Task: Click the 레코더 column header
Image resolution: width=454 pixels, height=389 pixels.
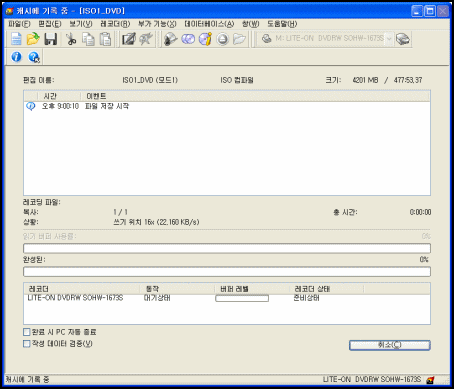Action: 82,289
